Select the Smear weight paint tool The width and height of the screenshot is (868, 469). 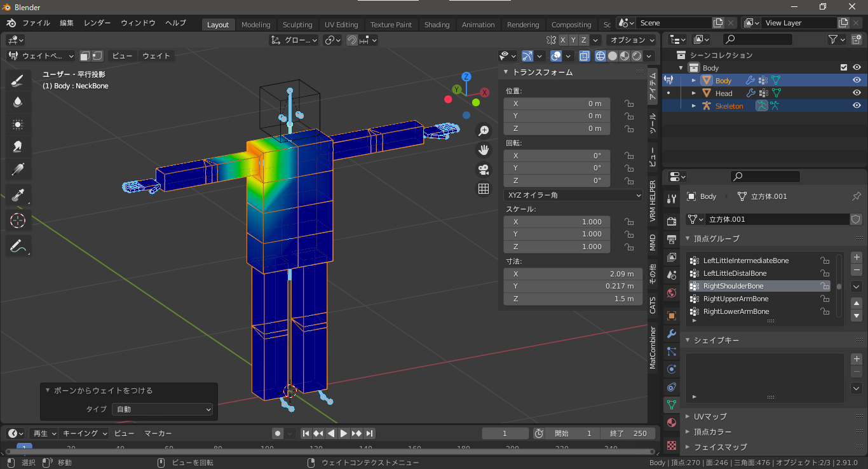click(18, 147)
